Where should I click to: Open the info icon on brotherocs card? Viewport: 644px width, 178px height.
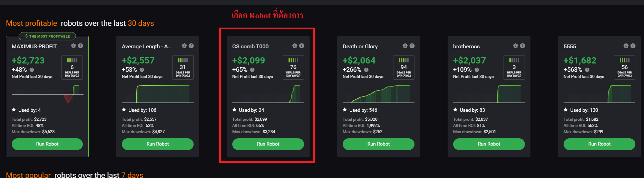(x=523, y=46)
